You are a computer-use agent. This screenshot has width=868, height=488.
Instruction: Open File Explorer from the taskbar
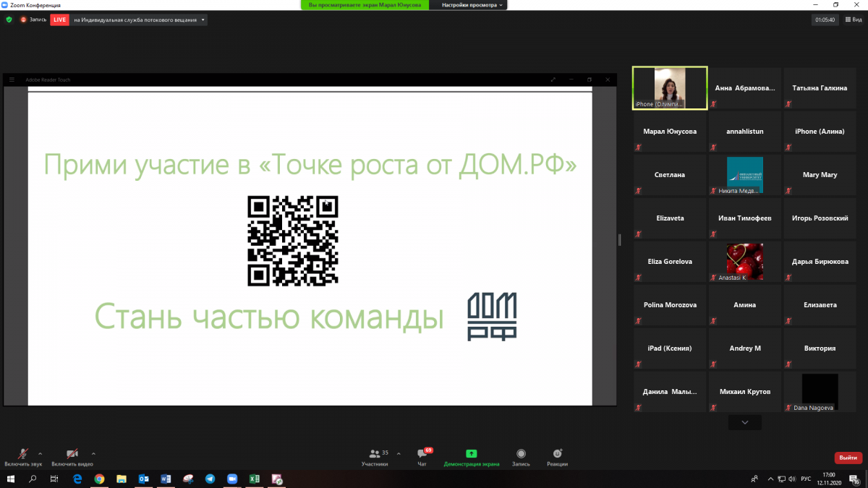pos(122,479)
